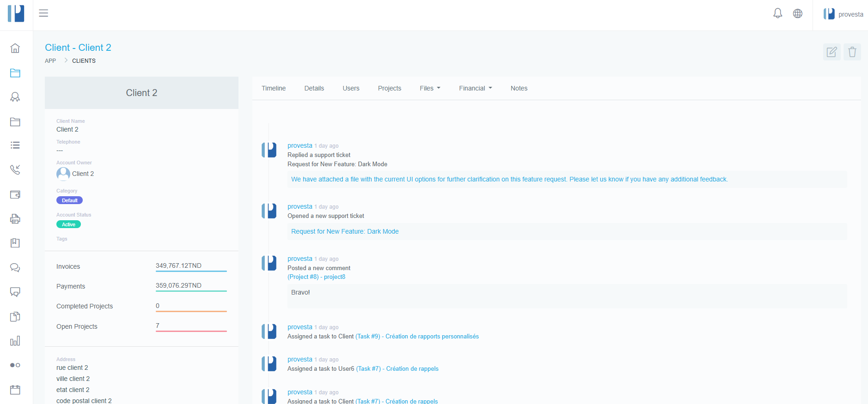Open the bar chart reports icon

pyautogui.click(x=15, y=341)
